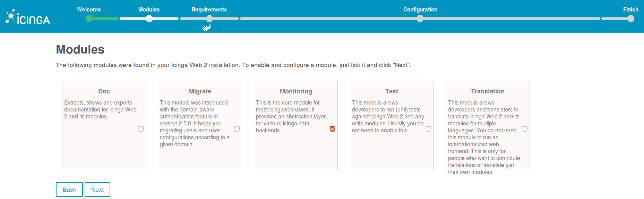The height and width of the screenshot is (199, 644).
Task: Tick the Migrate module checkbox
Action: click(237, 129)
